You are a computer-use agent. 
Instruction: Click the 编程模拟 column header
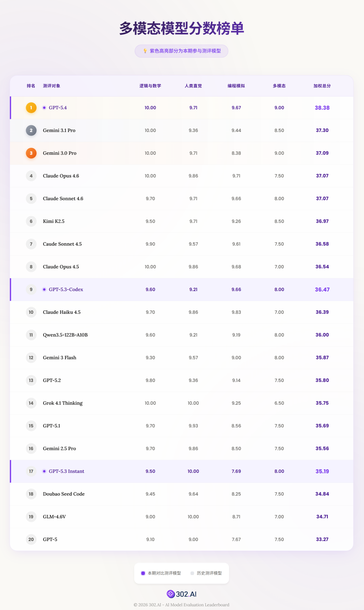pyautogui.click(x=236, y=86)
